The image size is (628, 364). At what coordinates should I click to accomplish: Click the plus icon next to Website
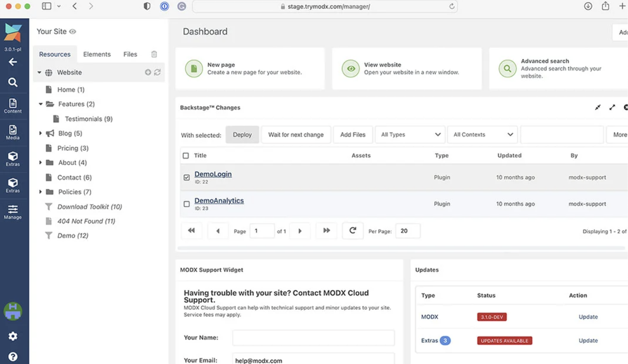tap(148, 72)
